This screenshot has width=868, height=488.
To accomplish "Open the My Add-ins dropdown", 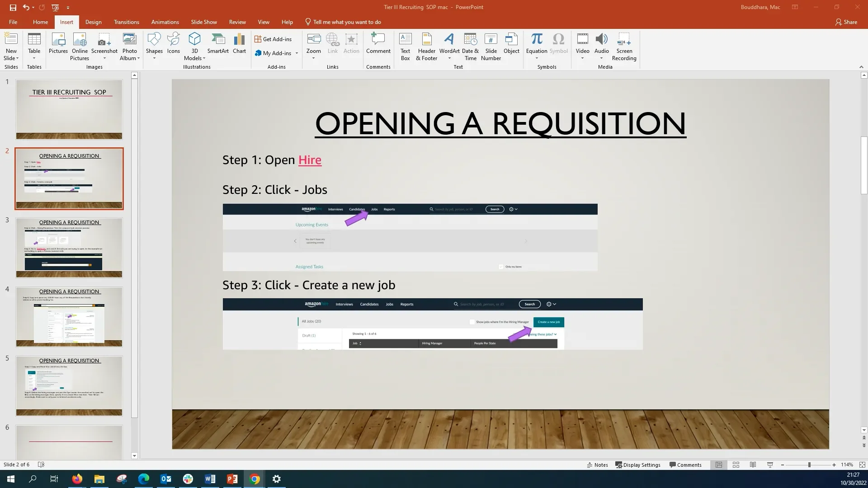I will click(x=297, y=53).
